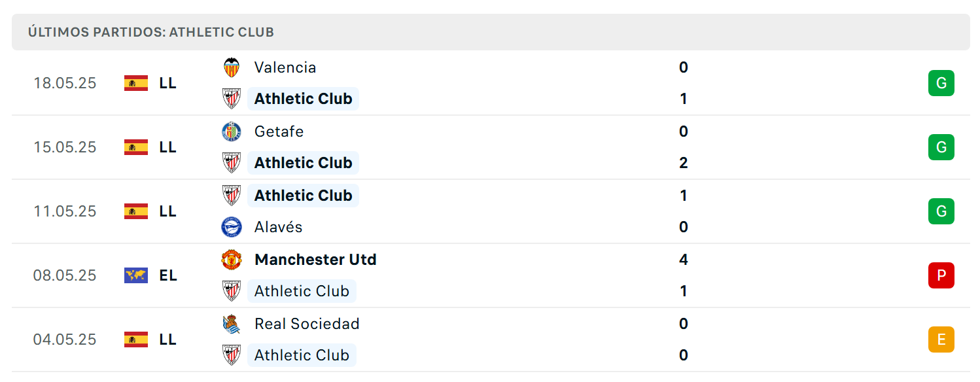The height and width of the screenshot is (382, 980).
Task: Click the Valencia club crest icon
Action: (x=232, y=67)
